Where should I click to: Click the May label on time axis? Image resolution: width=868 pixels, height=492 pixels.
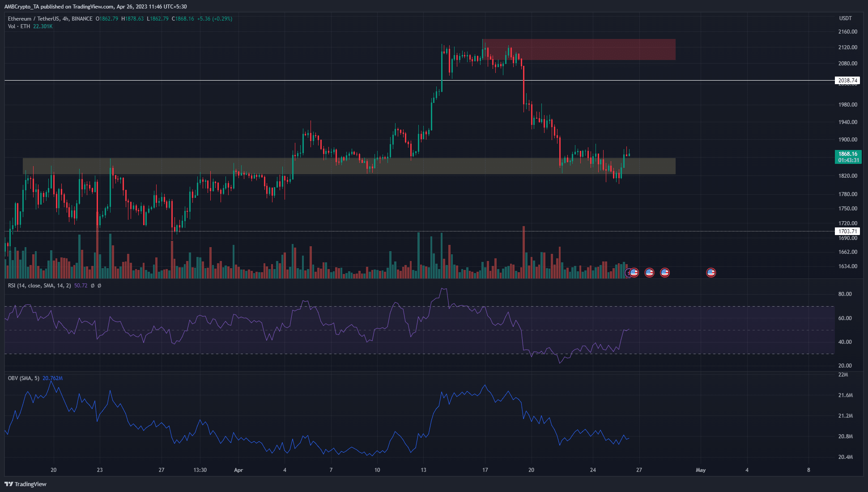tap(701, 470)
